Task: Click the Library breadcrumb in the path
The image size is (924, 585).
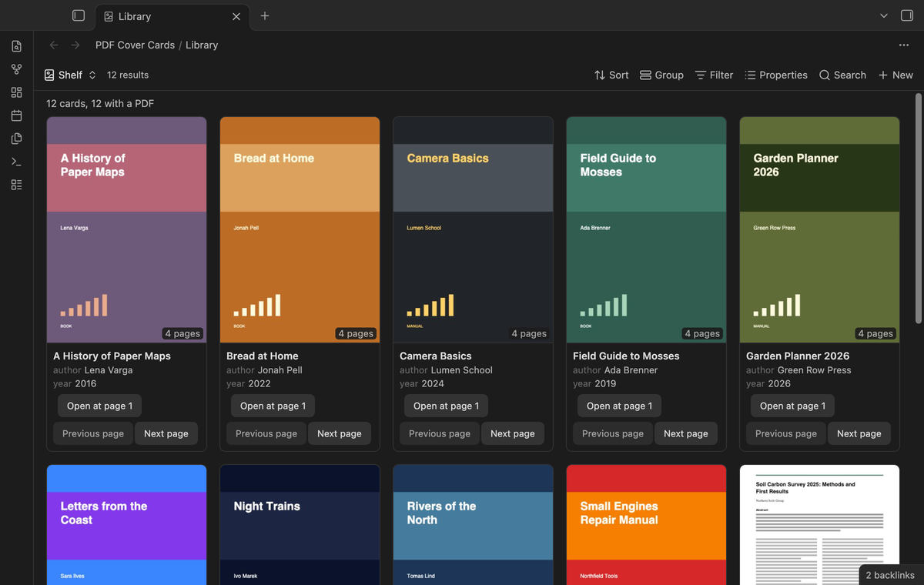Action: click(x=202, y=45)
